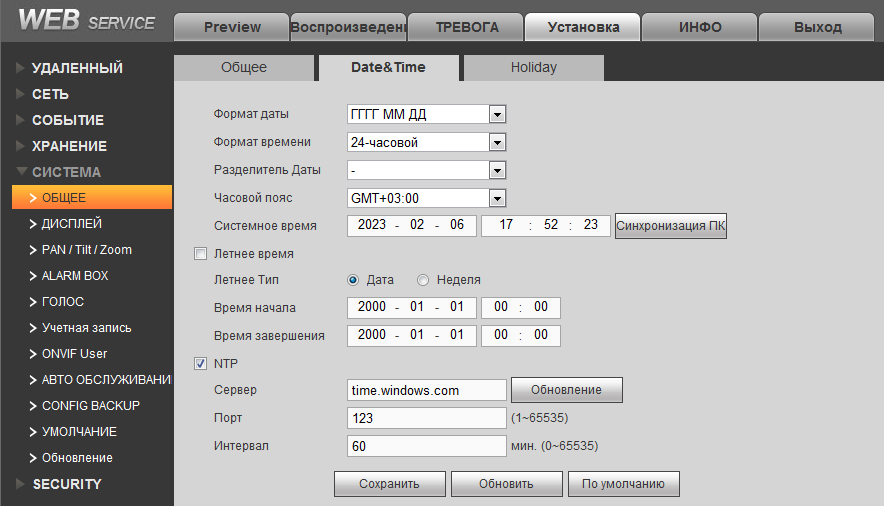This screenshot has height=506, width=884.
Task: Expand the ХРАНЕНИЕ section
Action: click(69, 146)
